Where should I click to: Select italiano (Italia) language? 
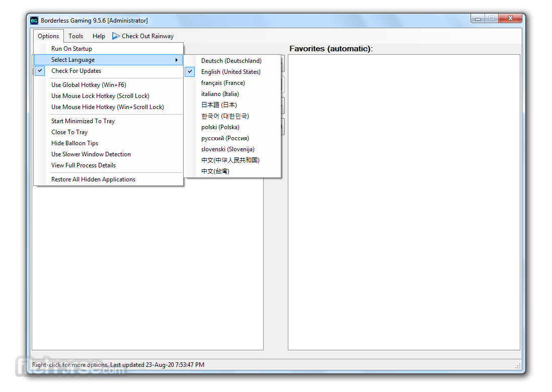coord(232,94)
